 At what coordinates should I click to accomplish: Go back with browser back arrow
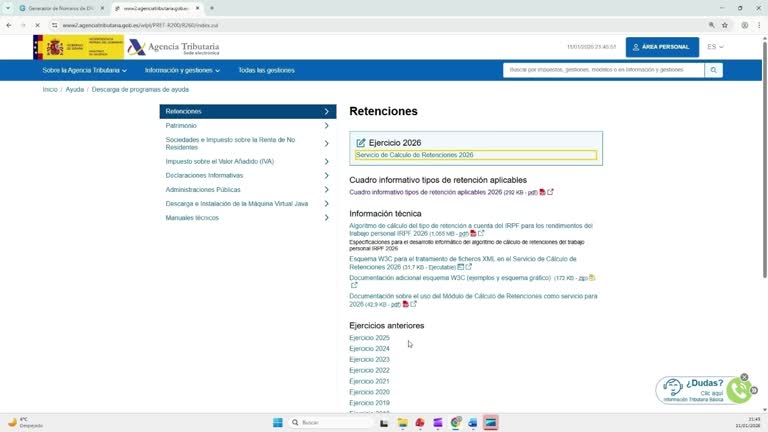click(x=9, y=25)
